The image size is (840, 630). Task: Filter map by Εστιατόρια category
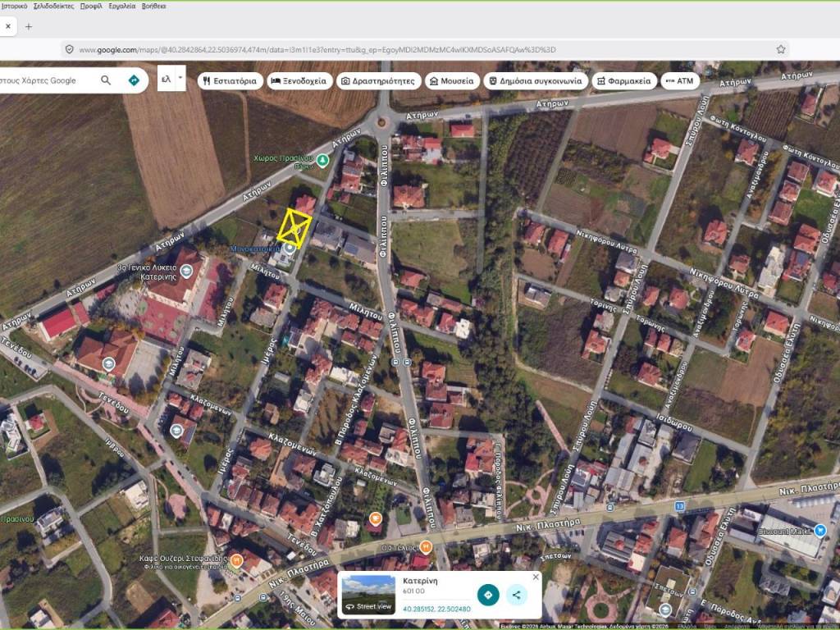point(231,81)
